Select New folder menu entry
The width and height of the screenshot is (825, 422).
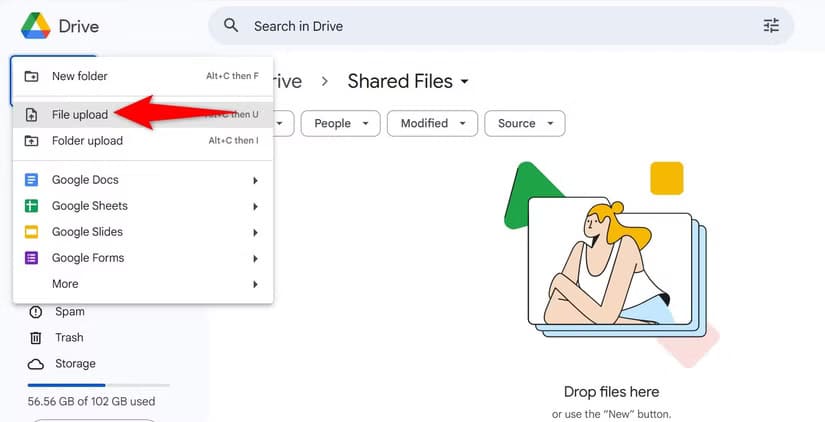[143, 76]
